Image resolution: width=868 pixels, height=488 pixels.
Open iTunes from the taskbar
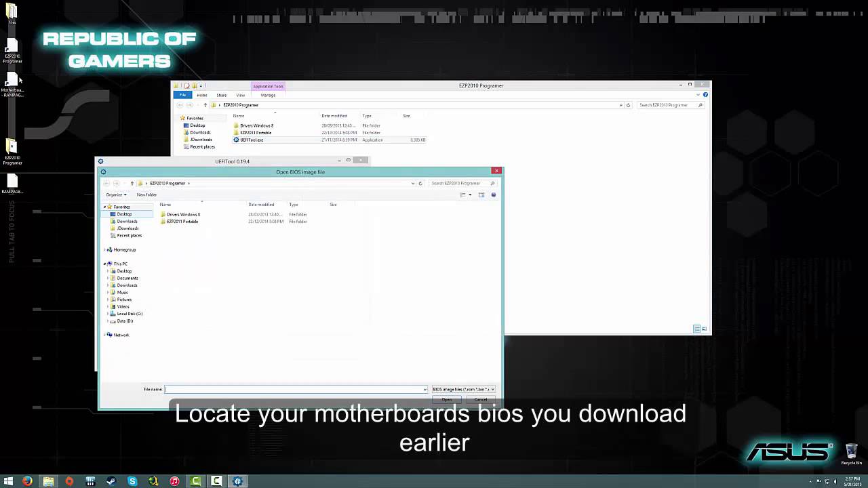pyautogui.click(x=174, y=481)
